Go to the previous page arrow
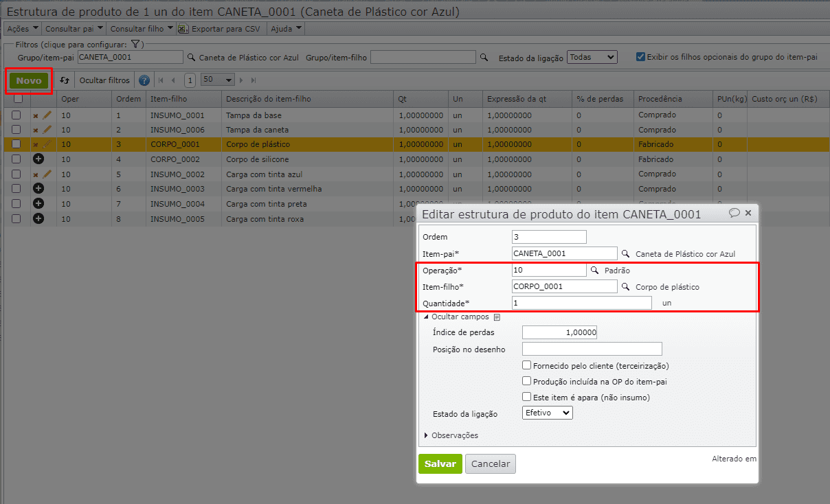This screenshot has height=504, width=830. tap(173, 80)
